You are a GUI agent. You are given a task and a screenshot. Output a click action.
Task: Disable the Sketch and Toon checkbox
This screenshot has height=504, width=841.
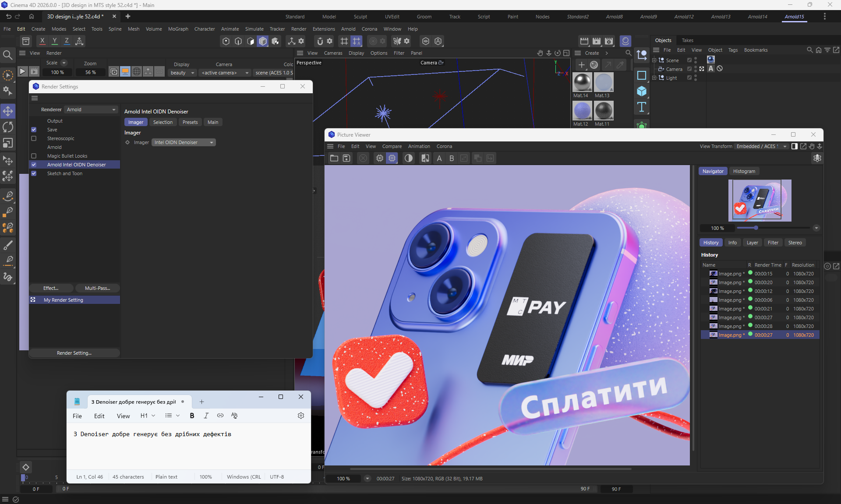[34, 173]
